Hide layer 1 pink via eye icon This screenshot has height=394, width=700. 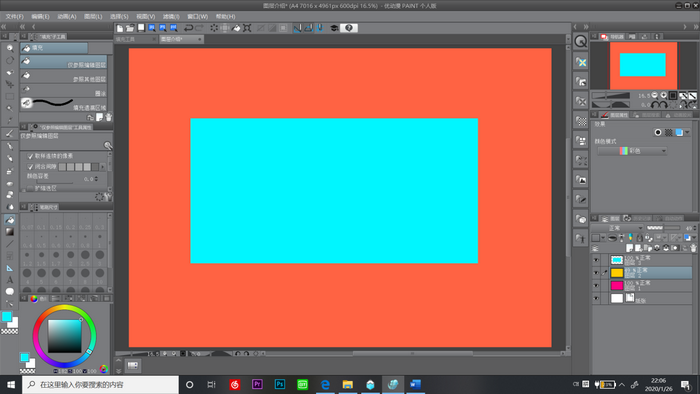[x=596, y=286]
